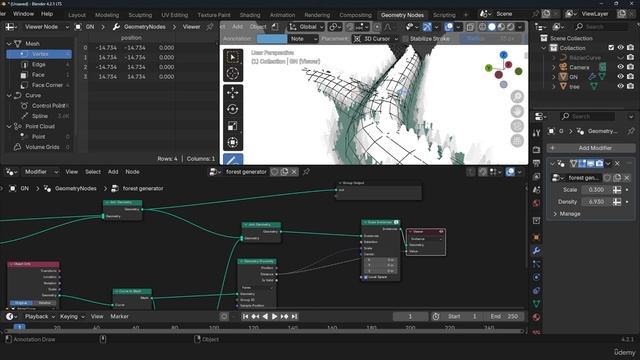
Task: Open the Help menu
Action: tap(47, 13)
